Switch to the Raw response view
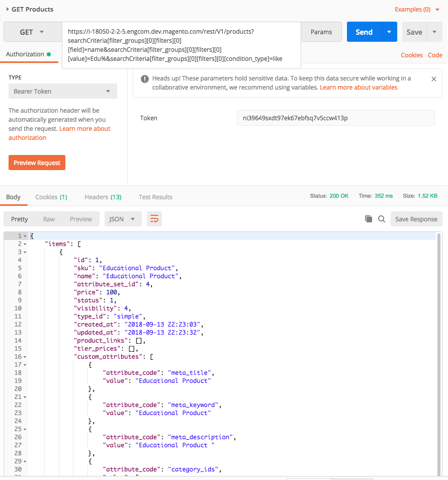This screenshot has width=448, height=480. click(x=48, y=219)
